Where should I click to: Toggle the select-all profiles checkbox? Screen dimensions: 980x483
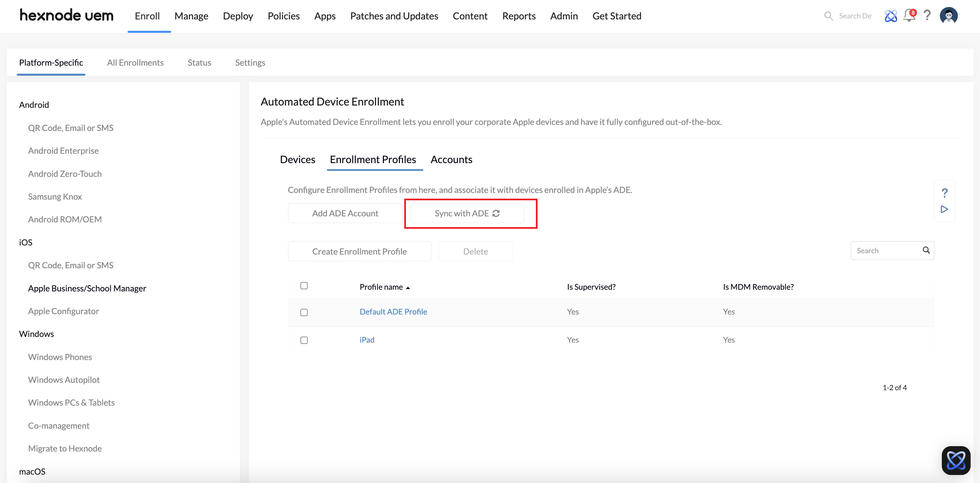click(x=304, y=286)
